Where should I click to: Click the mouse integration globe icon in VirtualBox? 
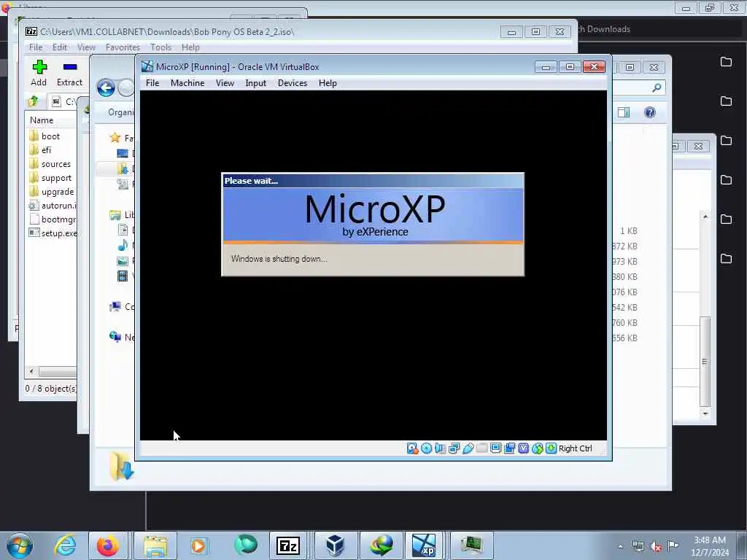tap(538, 448)
